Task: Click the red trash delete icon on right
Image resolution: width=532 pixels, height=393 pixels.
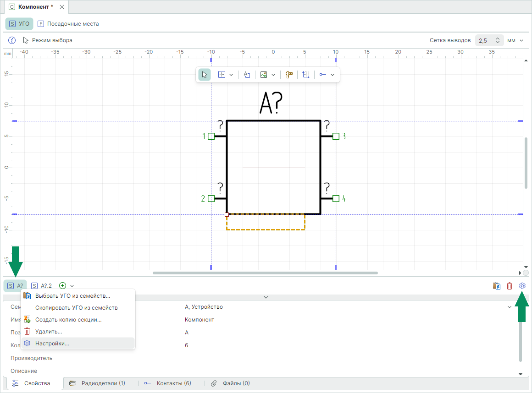Action: point(510,286)
